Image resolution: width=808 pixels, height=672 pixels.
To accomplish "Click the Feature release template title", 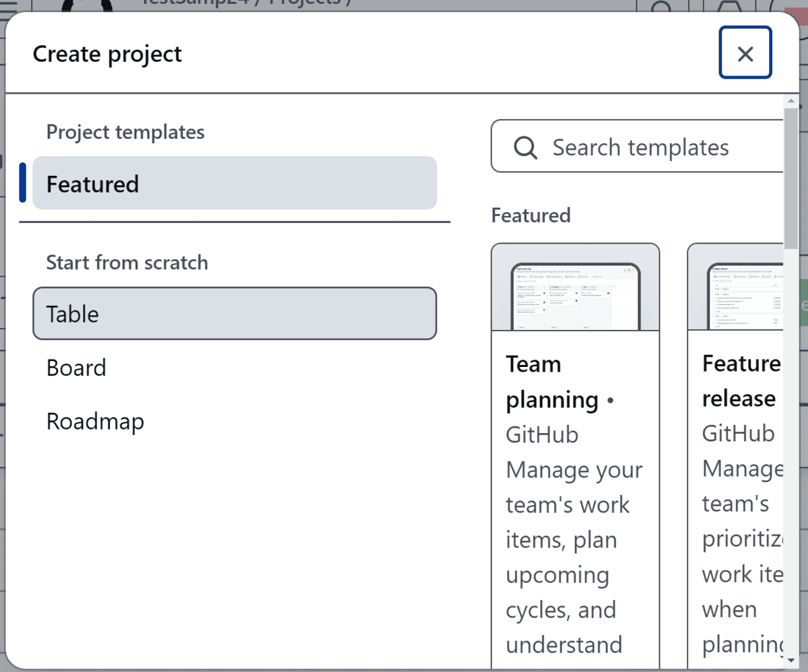I will click(739, 381).
